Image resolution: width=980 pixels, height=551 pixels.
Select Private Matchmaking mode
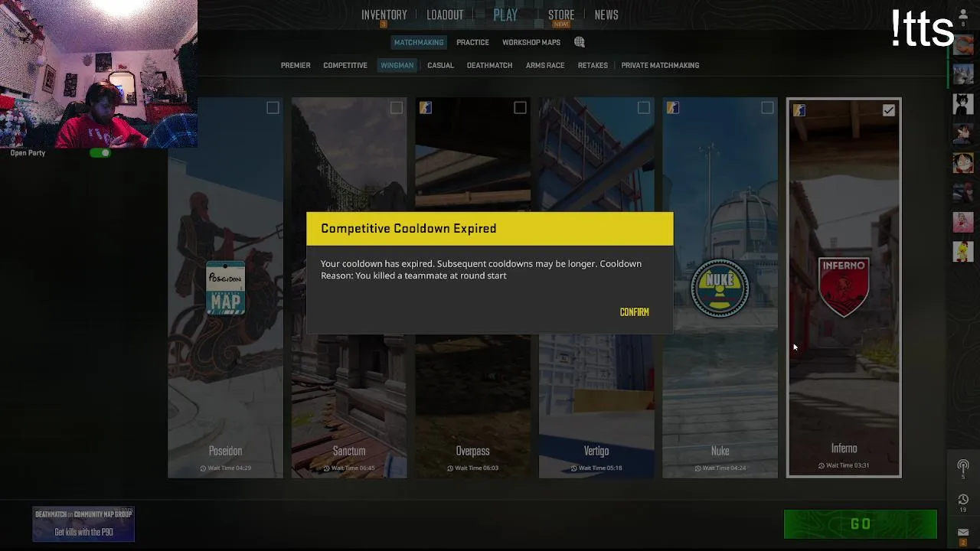[660, 65]
